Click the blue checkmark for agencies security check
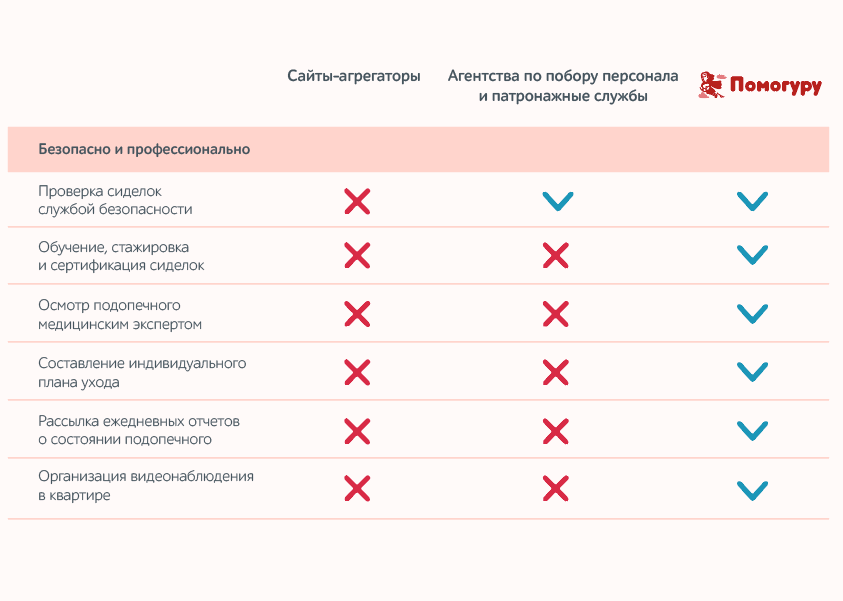Viewport: 843px width, 601px height. click(557, 201)
